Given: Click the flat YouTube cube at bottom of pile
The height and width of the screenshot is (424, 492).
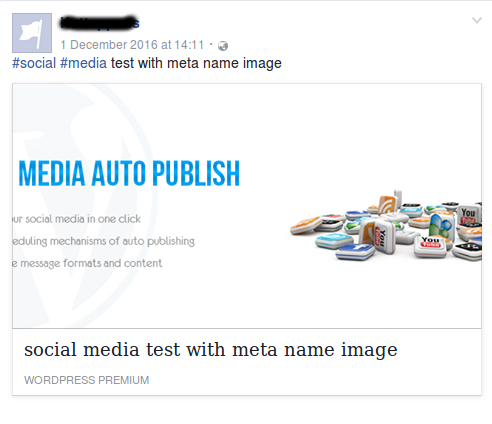Looking at the screenshot, I should [430, 246].
